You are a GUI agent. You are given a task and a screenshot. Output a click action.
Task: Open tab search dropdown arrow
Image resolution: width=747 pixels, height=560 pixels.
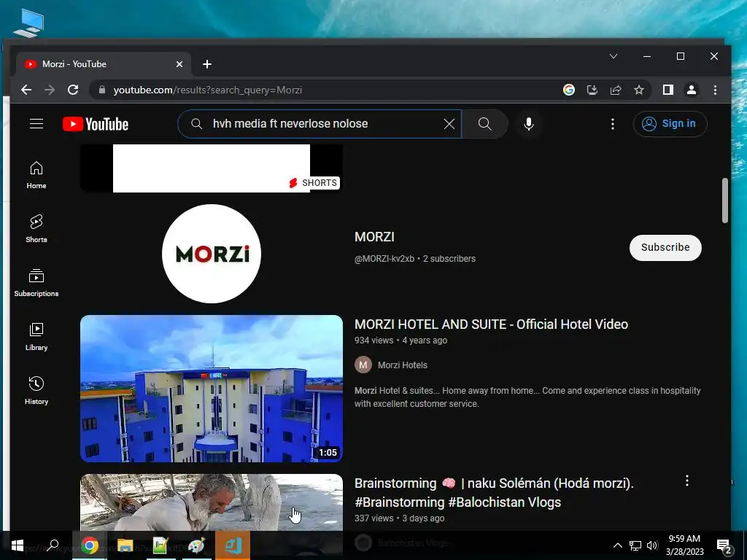(x=614, y=56)
